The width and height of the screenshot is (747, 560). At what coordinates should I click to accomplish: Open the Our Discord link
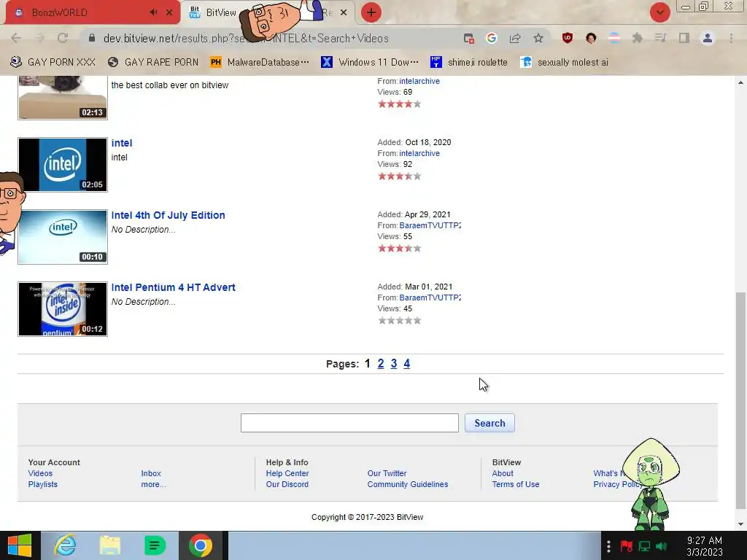[x=287, y=484]
